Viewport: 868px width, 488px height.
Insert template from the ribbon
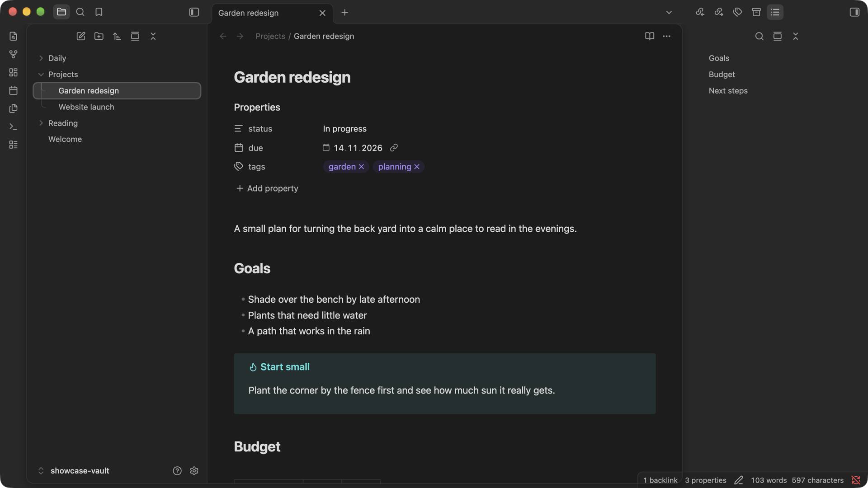click(x=13, y=108)
